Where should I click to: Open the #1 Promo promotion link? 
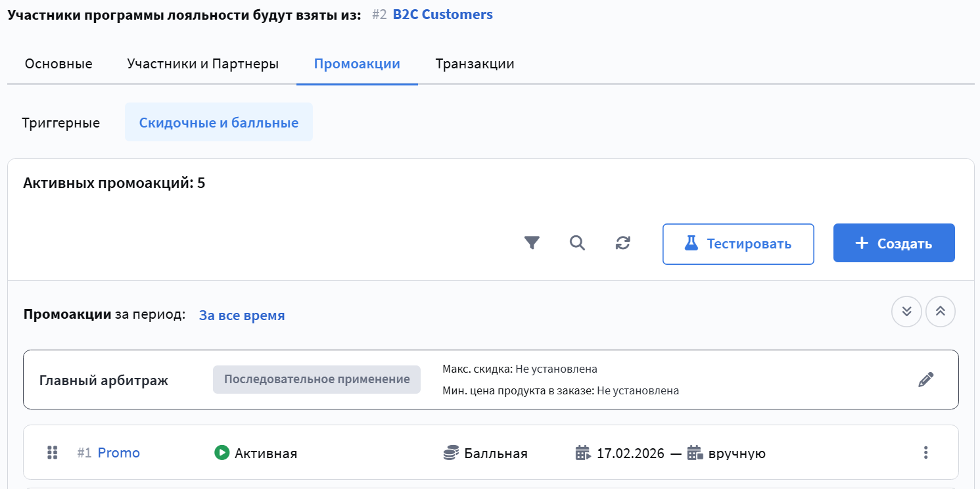point(119,453)
